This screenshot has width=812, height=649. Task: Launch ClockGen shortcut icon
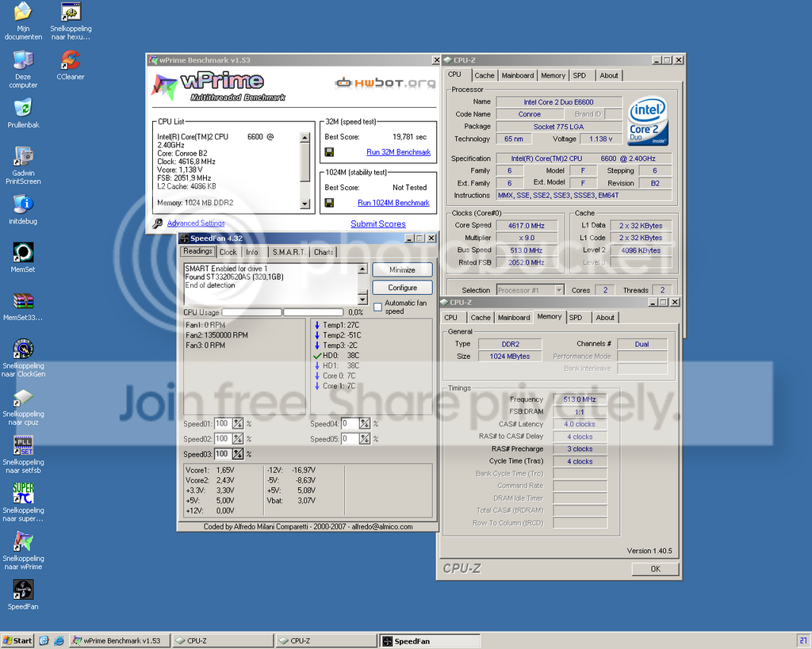click(x=23, y=349)
